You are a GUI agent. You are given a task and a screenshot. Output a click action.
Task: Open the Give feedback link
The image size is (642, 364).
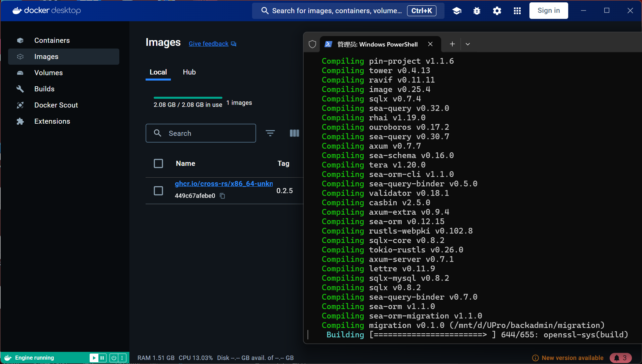209,44
